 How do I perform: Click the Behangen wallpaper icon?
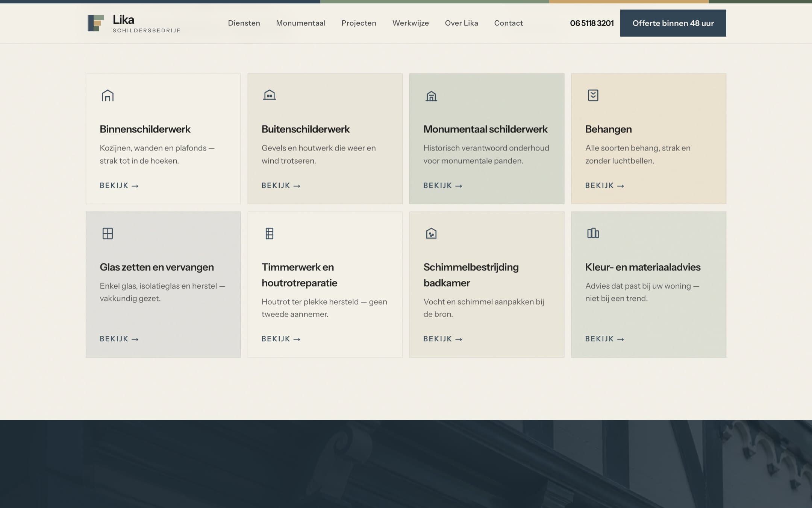tap(593, 95)
